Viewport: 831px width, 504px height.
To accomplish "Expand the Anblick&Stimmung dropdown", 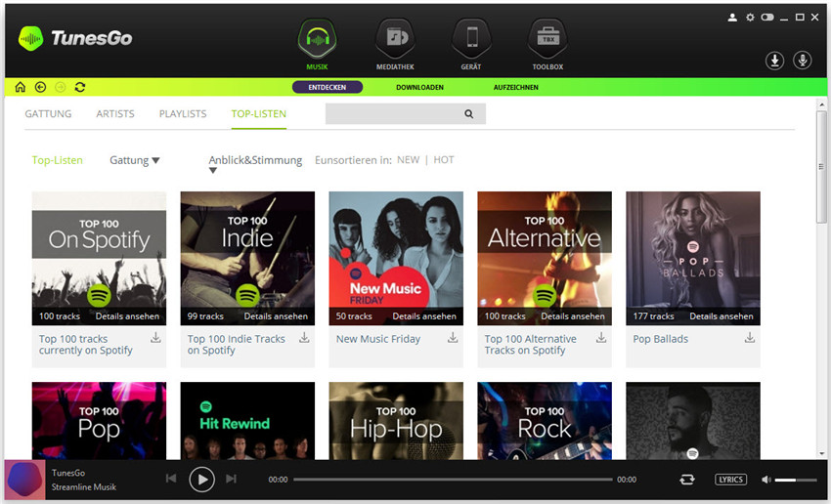I will coord(255,163).
